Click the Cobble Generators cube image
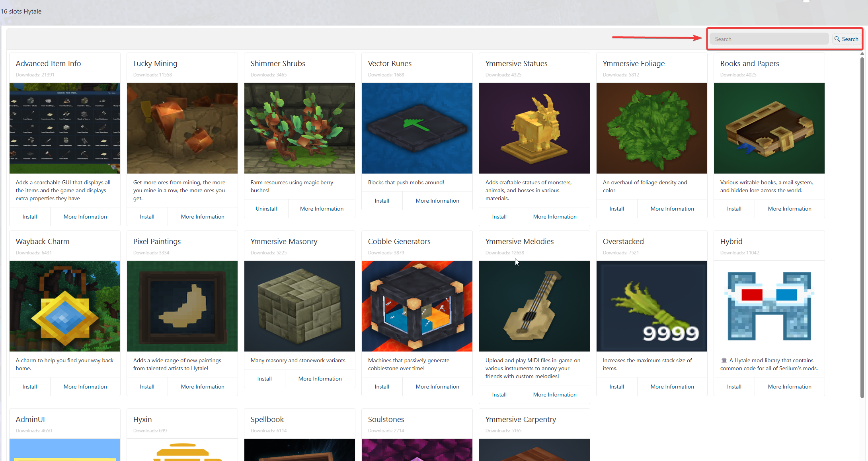Viewport: 868px width, 461px height. (417, 306)
